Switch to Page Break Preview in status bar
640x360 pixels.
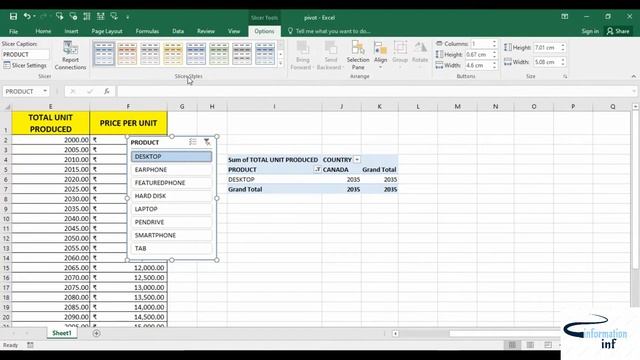(x=548, y=345)
